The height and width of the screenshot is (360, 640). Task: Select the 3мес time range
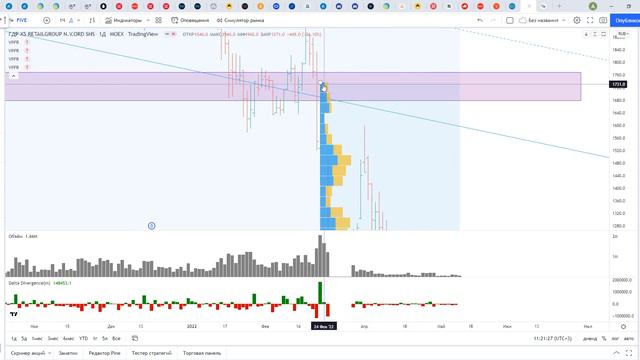click(53, 338)
